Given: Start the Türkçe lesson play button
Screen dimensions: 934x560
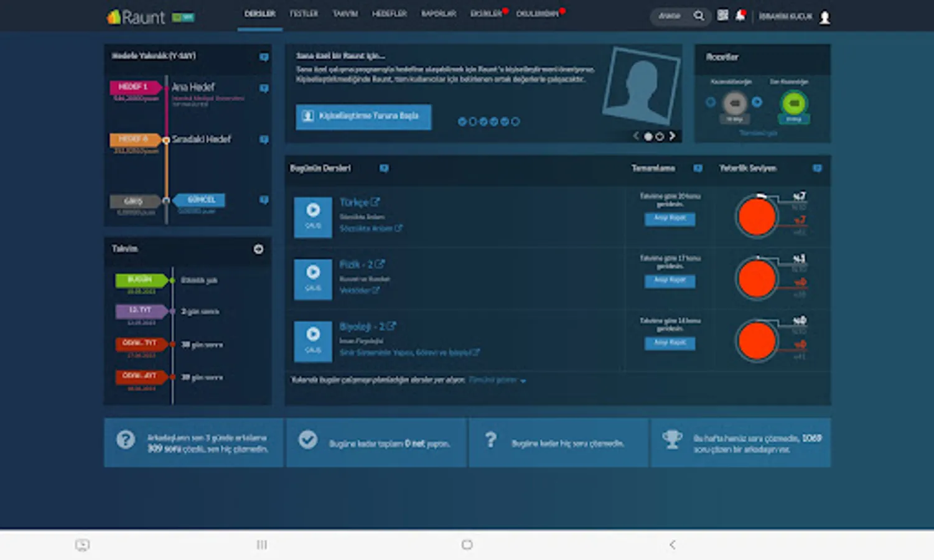Looking at the screenshot, I should (x=313, y=217).
